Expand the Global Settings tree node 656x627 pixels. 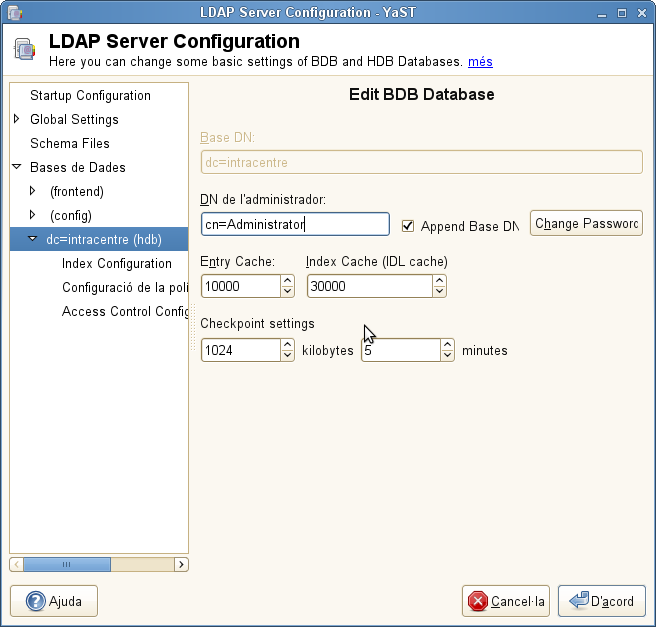(x=16, y=120)
